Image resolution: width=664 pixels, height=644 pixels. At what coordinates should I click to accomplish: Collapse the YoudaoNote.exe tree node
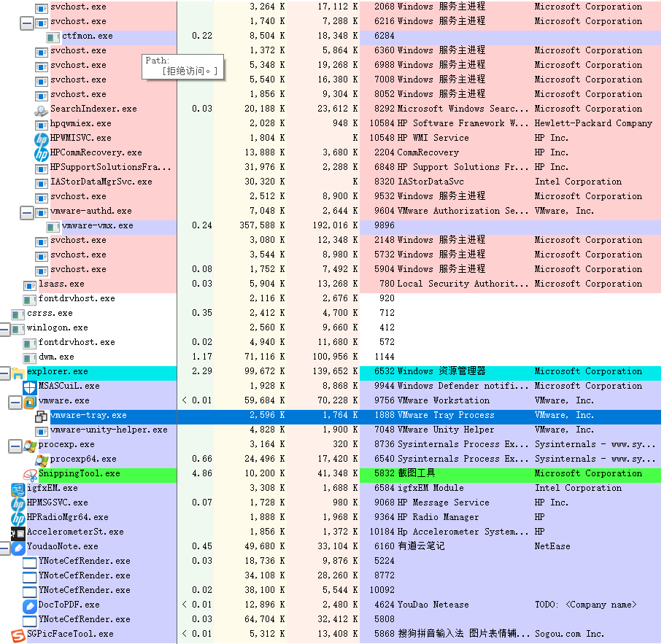(4, 548)
